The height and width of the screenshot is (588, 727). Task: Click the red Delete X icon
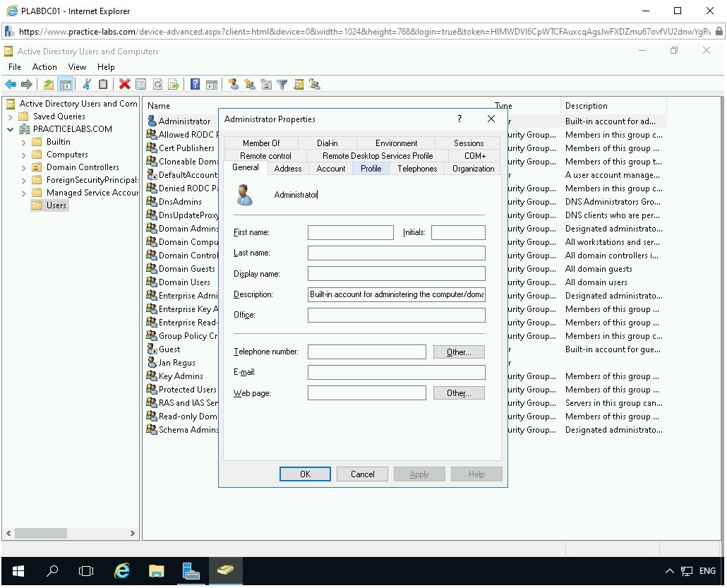(124, 85)
